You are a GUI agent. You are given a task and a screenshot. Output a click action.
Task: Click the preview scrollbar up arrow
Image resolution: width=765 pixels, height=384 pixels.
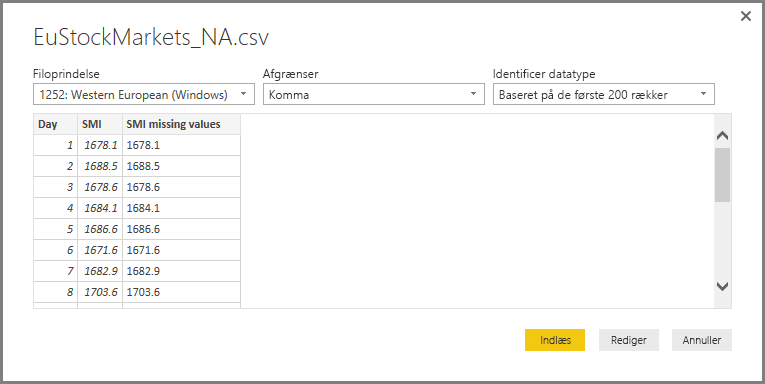723,136
